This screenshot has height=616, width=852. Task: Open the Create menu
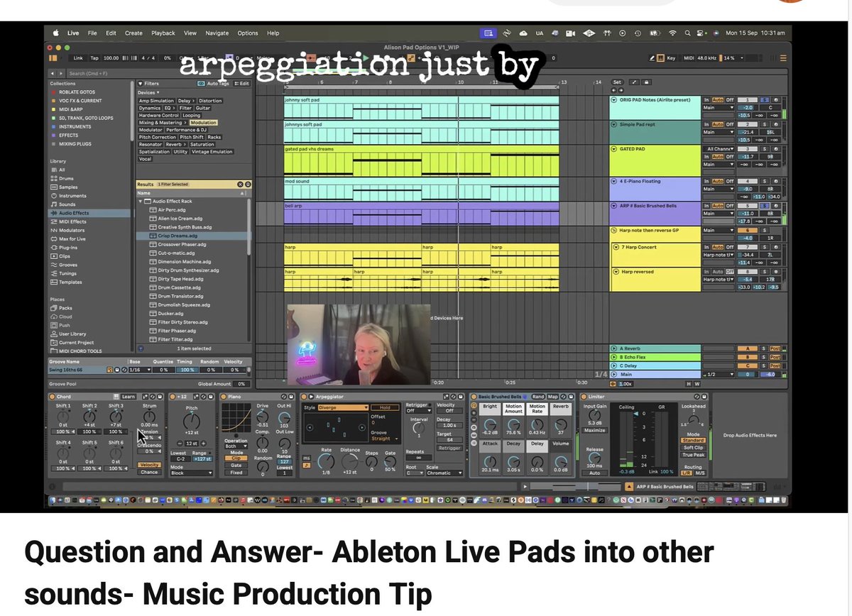[x=133, y=33]
